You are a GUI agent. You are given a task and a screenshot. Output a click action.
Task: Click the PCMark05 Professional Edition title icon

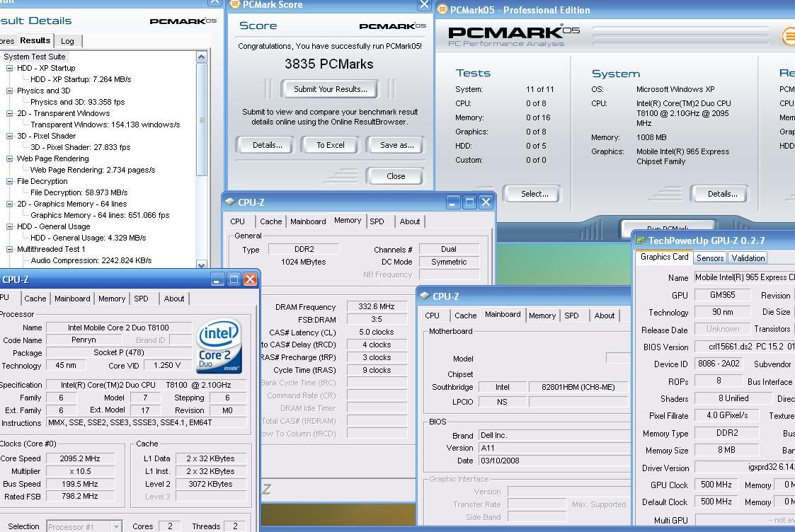[442, 10]
